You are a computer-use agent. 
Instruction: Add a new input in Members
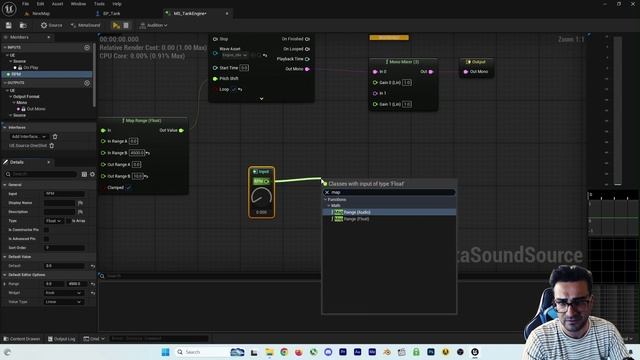(x=87, y=48)
